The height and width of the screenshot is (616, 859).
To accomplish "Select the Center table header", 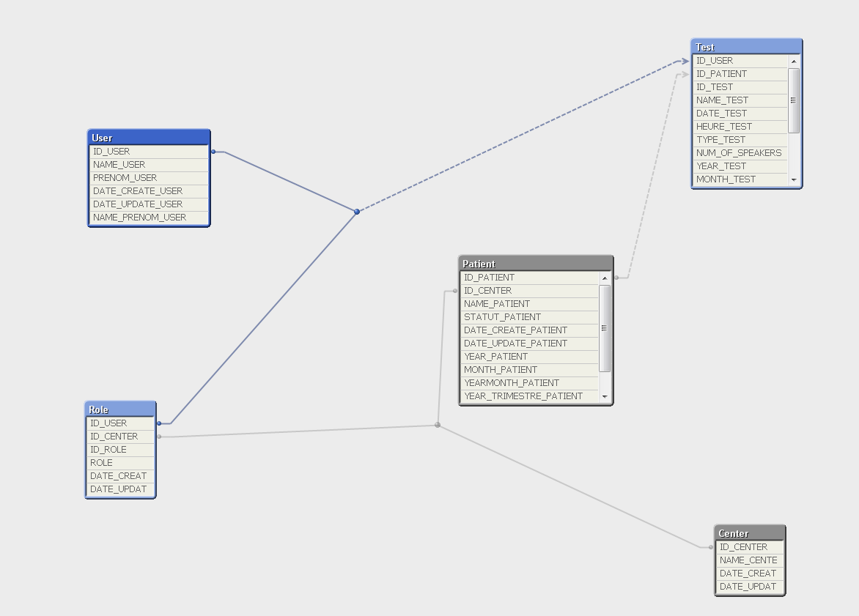I will (750, 532).
